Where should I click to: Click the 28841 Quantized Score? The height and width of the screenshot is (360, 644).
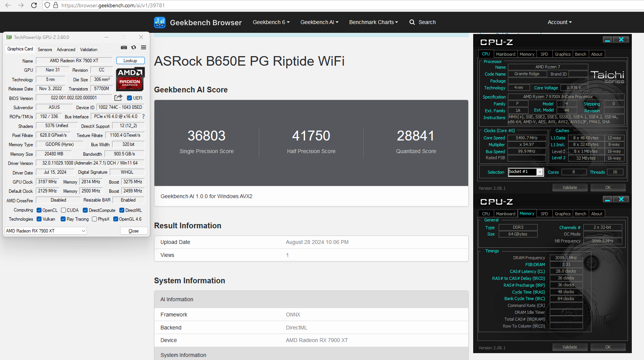point(416,136)
